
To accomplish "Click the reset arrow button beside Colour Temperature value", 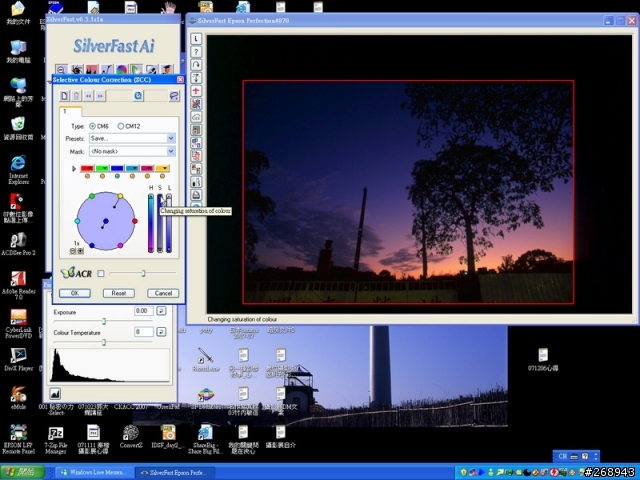I will pyautogui.click(x=161, y=332).
